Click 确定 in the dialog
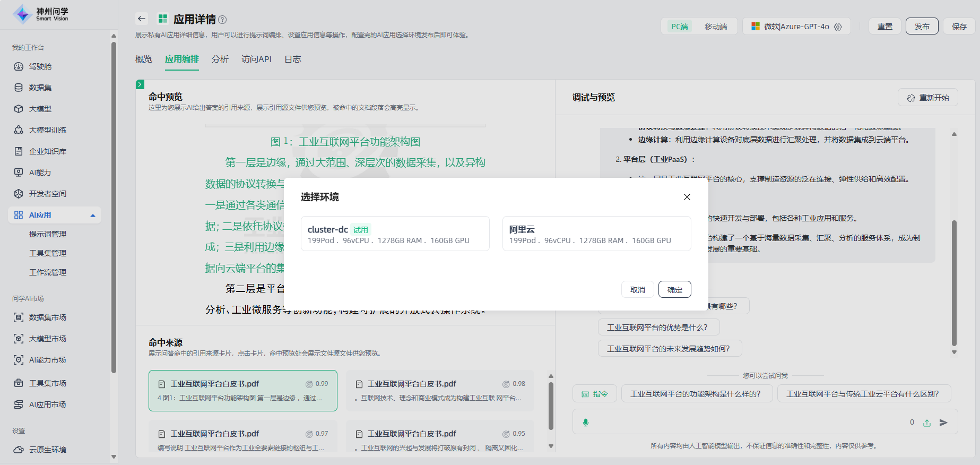 [675, 290]
